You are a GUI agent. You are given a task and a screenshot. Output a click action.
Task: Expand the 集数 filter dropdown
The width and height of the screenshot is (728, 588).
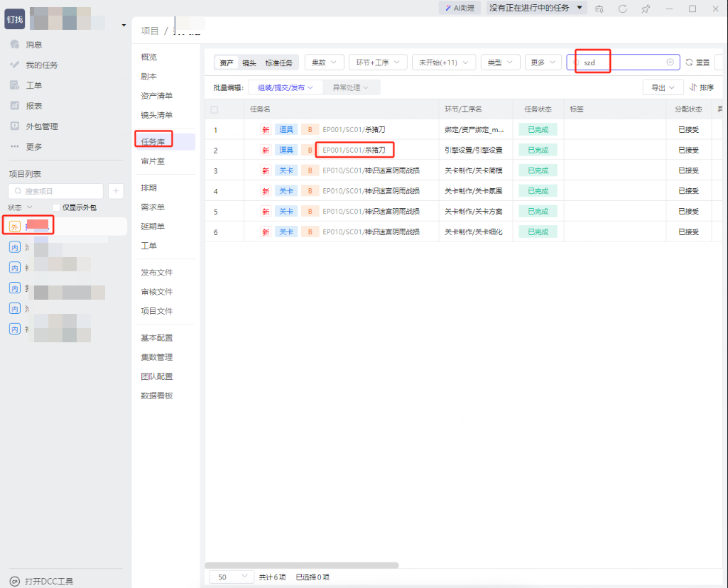click(325, 62)
